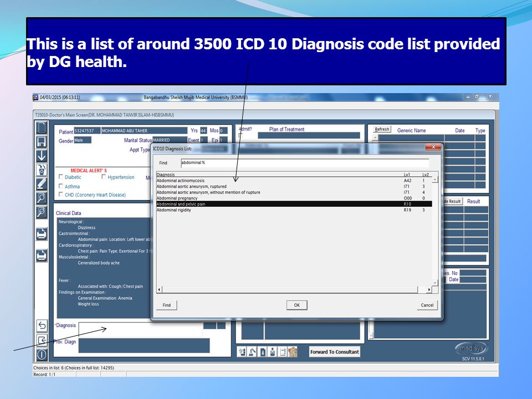Select the Abdominal rigidity row
Image resolution: width=532 pixels, height=399 pixels.
(x=294, y=210)
